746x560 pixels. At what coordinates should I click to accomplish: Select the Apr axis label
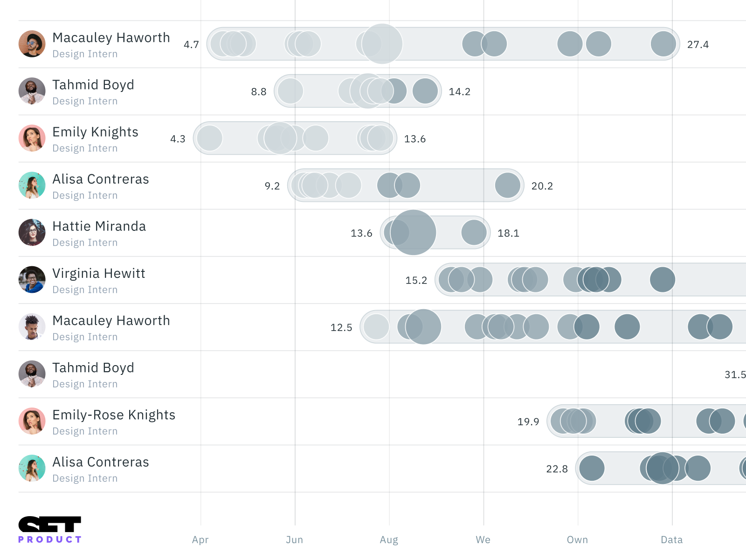tap(200, 540)
